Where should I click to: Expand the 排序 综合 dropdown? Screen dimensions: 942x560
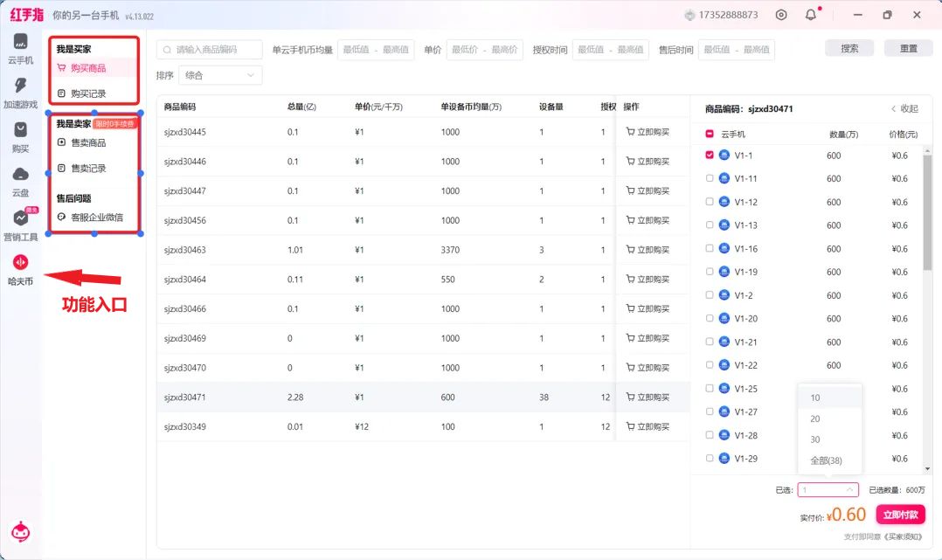pos(220,75)
